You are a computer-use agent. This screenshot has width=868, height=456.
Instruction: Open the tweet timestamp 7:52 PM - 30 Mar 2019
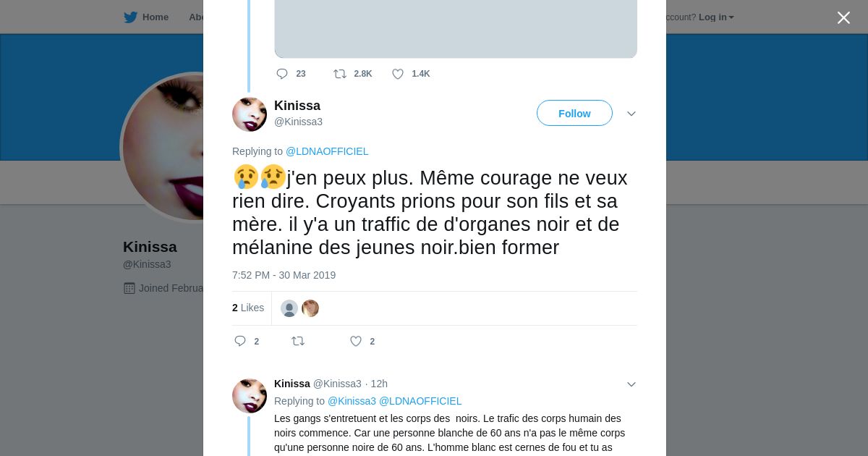pos(284,275)
